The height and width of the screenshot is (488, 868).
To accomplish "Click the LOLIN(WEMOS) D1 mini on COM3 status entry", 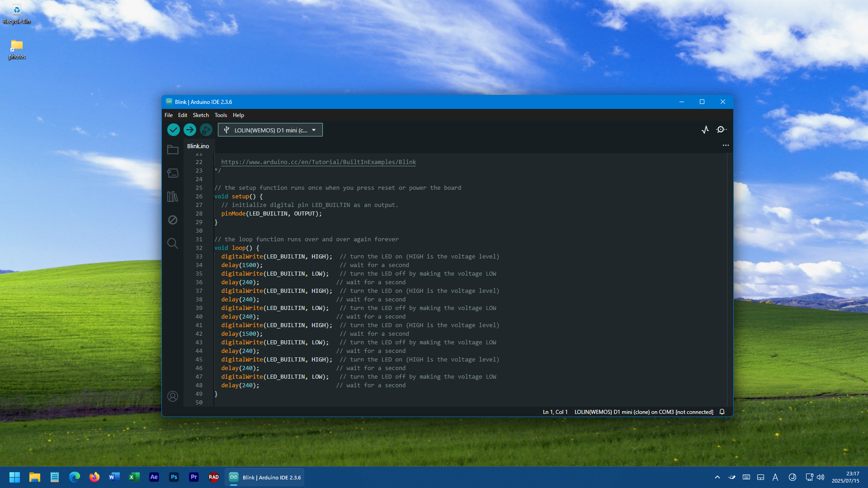I will [x=644, y=412].
